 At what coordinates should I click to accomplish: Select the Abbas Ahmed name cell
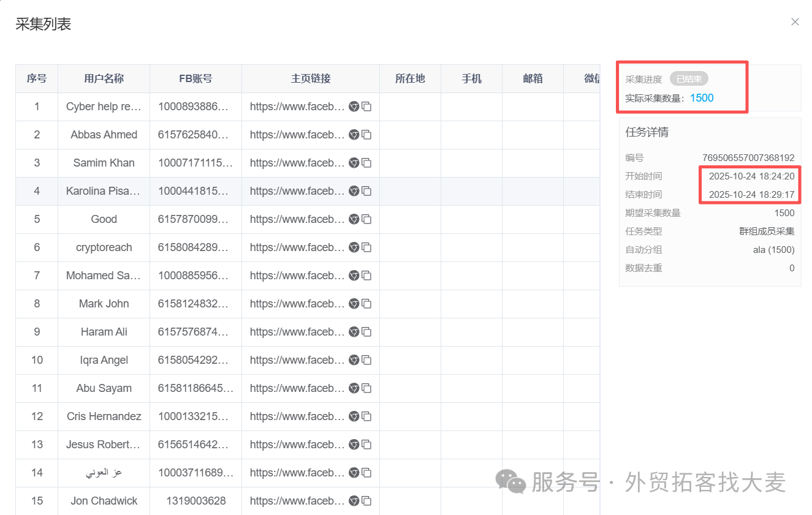click(104, 135)
